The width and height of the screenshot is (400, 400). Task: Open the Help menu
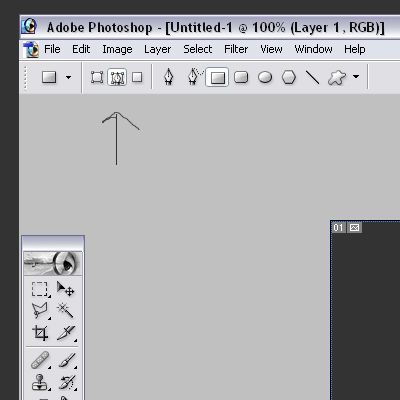(355, 49)
